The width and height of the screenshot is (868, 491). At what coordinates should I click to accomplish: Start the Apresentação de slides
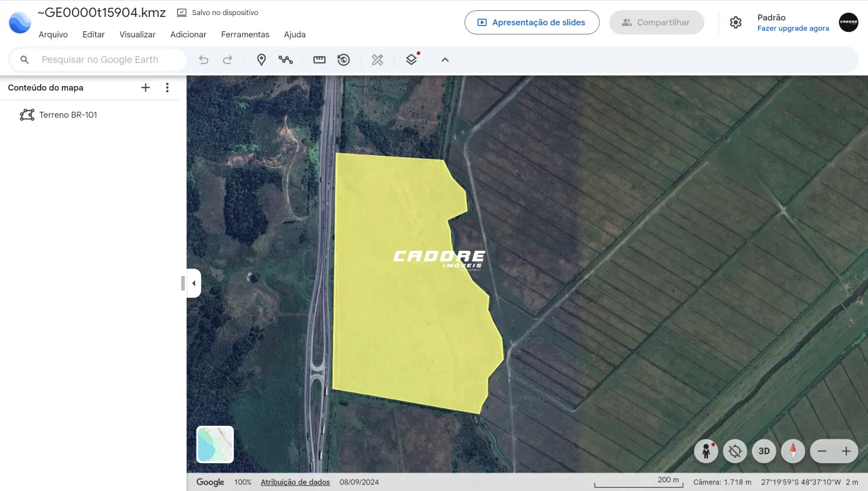pos(532,22)
